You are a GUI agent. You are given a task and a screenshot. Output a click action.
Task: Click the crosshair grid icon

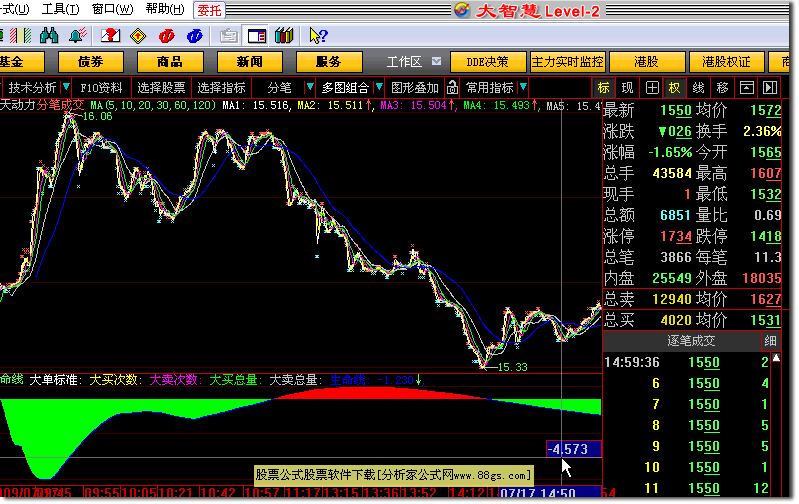pos(652,88)
